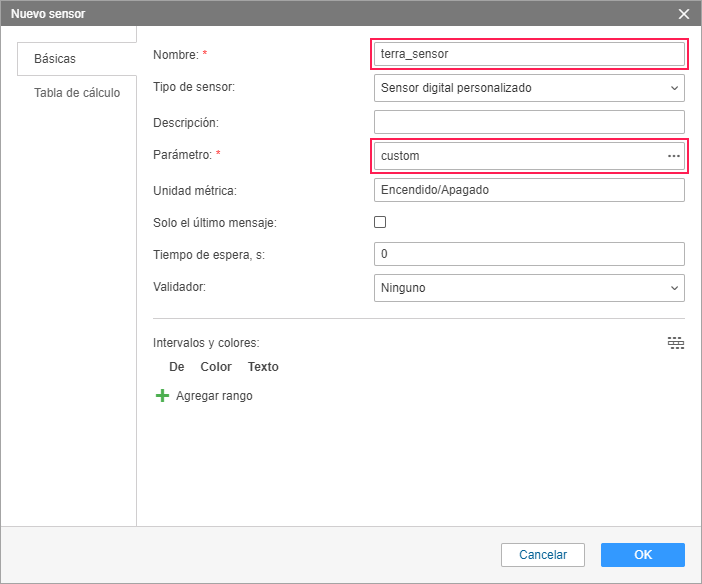Open the parameter picker ellipsis button

tap(674, 156)
